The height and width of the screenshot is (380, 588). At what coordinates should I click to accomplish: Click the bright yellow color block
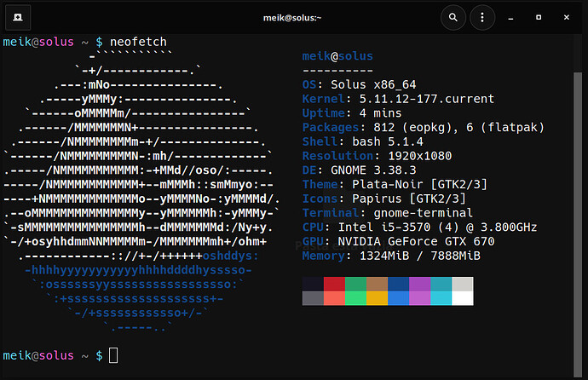pos(377,298)
